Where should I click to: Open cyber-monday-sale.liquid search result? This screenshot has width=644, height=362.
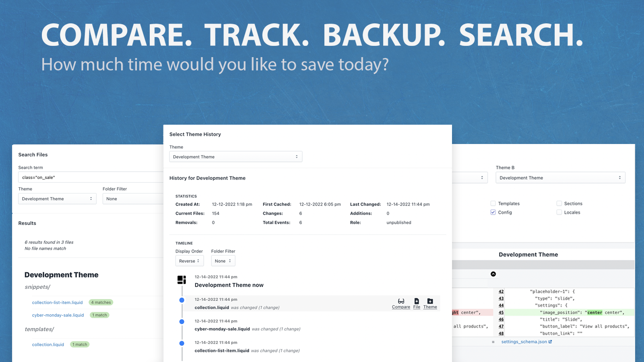pyautogui.click(x=58, y=315)
